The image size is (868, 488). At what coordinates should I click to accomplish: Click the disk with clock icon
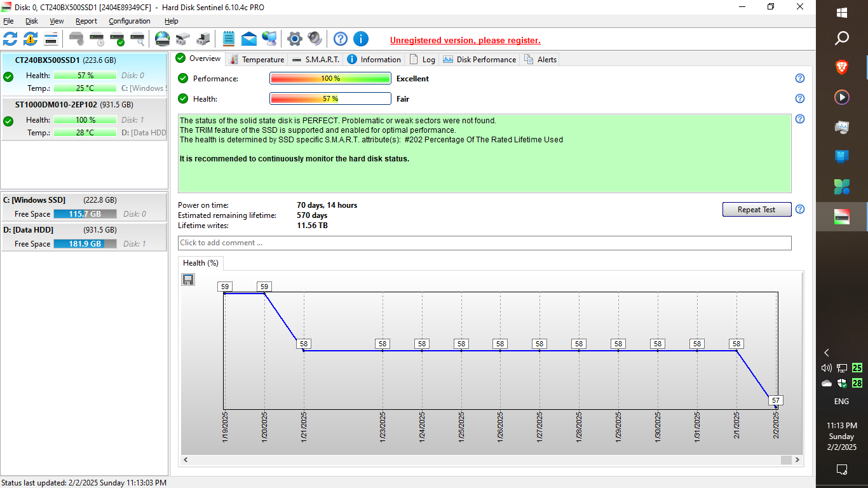(x=97, y=39)
